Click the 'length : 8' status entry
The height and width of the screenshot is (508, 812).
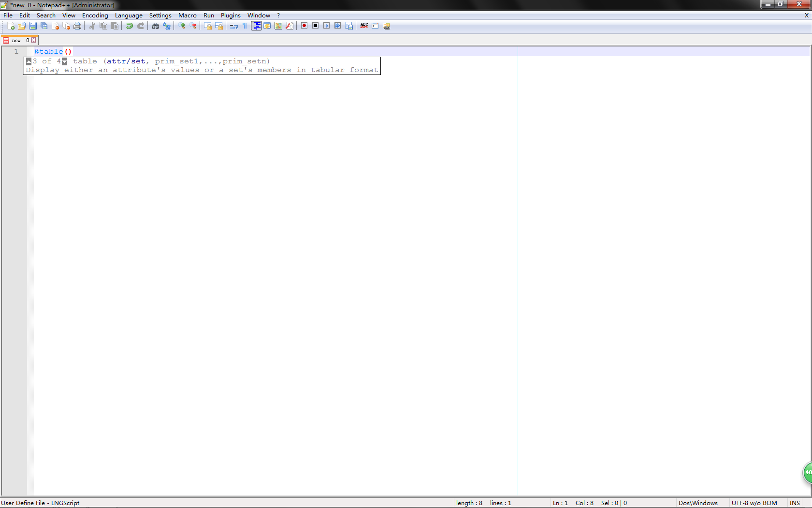pyautogui.click(x=469, y=503)
